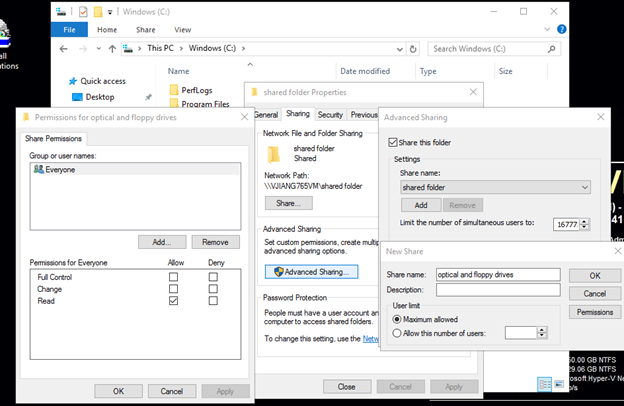624x406 pixels.
Task: Click the drive icon in address bar
Action: click(128, 49)
